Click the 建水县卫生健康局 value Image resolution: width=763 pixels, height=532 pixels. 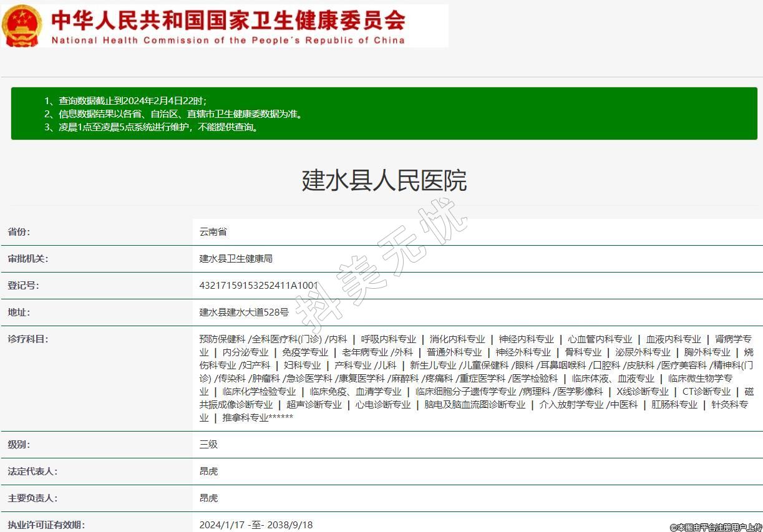pyautogui.click(x=236, y=259)
